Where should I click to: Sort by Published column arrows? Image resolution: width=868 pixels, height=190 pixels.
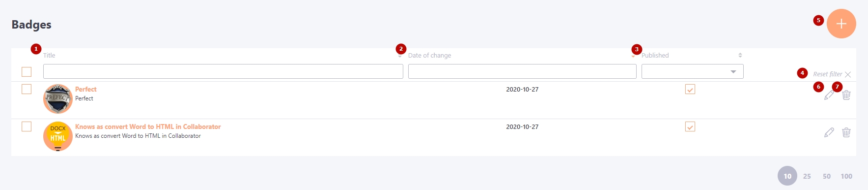pos(740,55)
